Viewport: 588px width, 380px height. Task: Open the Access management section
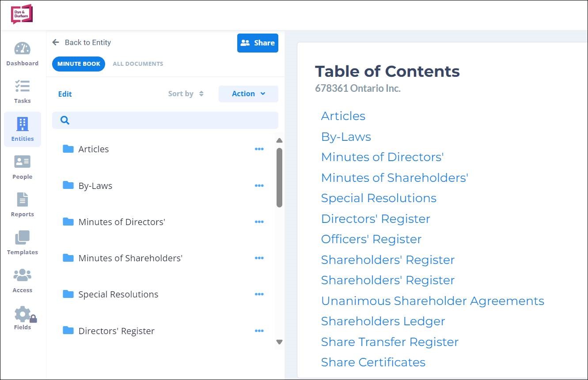22,280
